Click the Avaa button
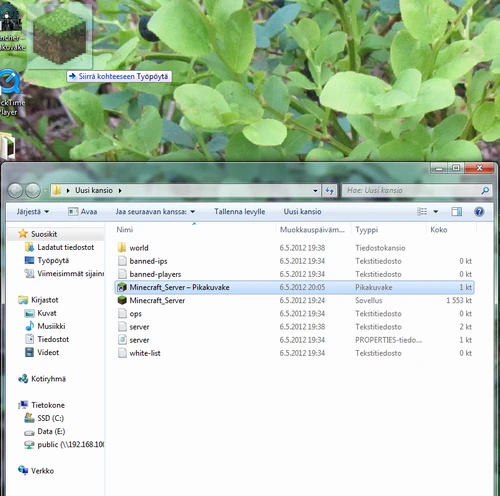Image resolution: width=500 pixels, height=496 pixels. pyautogui.click(x=83, y=212)
